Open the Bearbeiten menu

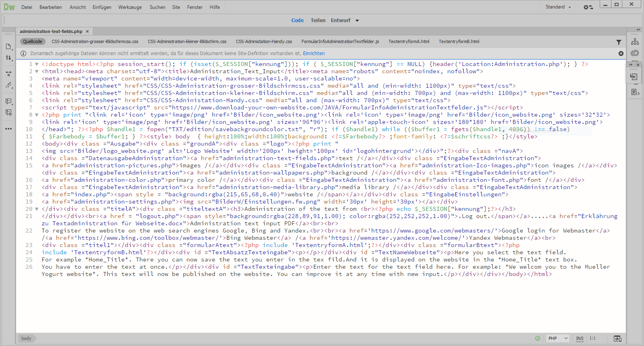[51, 7]
